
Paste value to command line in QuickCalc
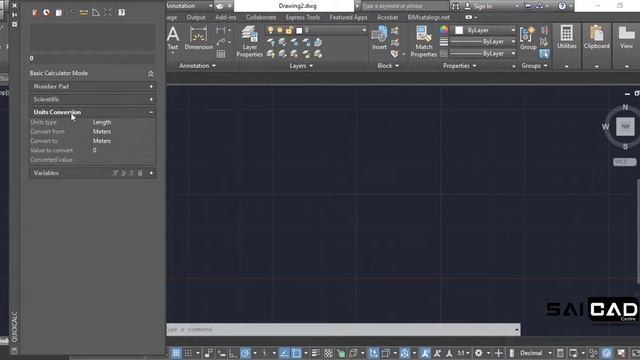pyautogui.click(x=59, y=12)
